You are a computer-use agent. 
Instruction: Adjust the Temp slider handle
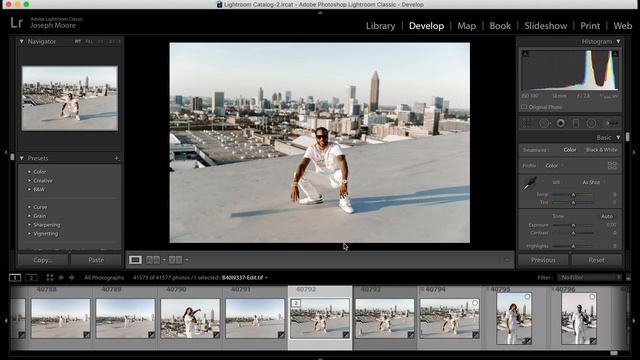573,195
